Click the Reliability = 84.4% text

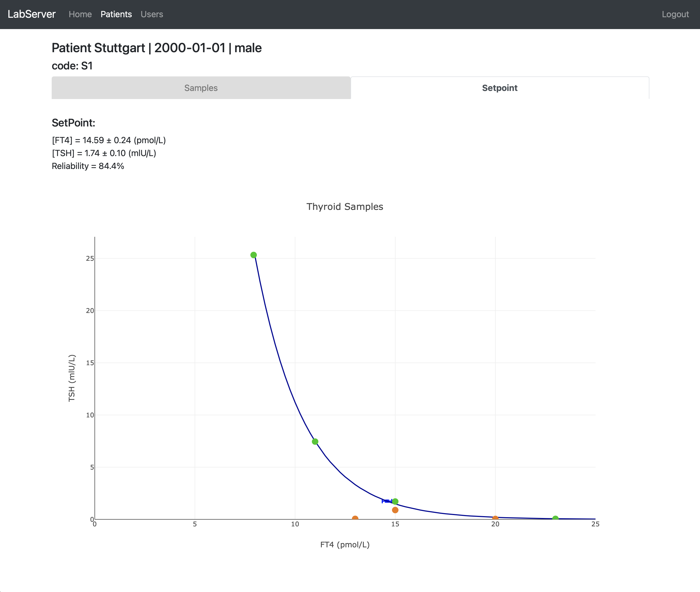click(x=88, y=166)
